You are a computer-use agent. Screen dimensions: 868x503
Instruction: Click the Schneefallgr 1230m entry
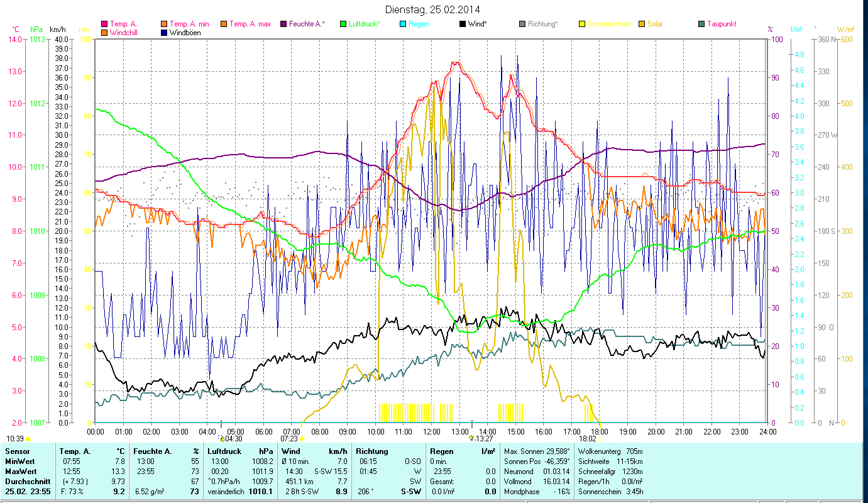pos(610,472)
